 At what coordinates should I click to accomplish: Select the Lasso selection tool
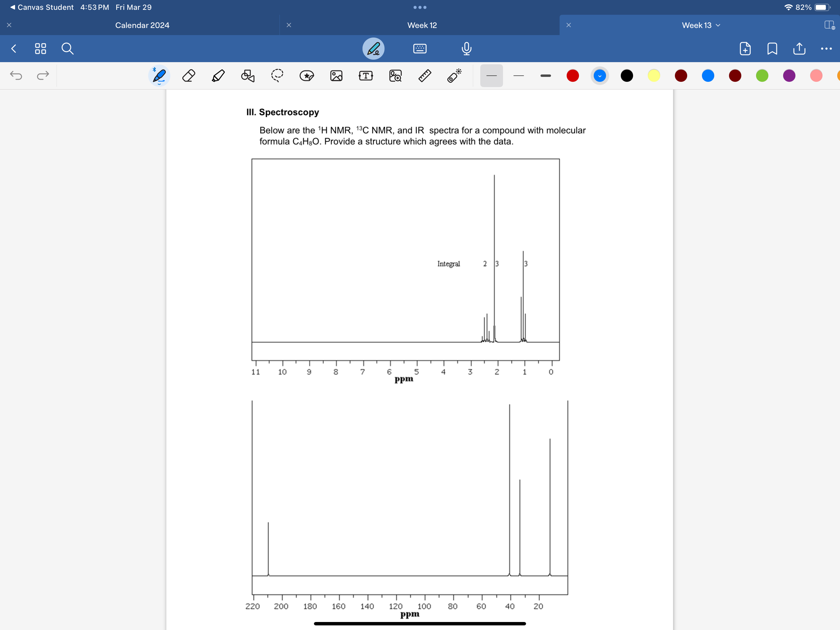tap(277, 76)
